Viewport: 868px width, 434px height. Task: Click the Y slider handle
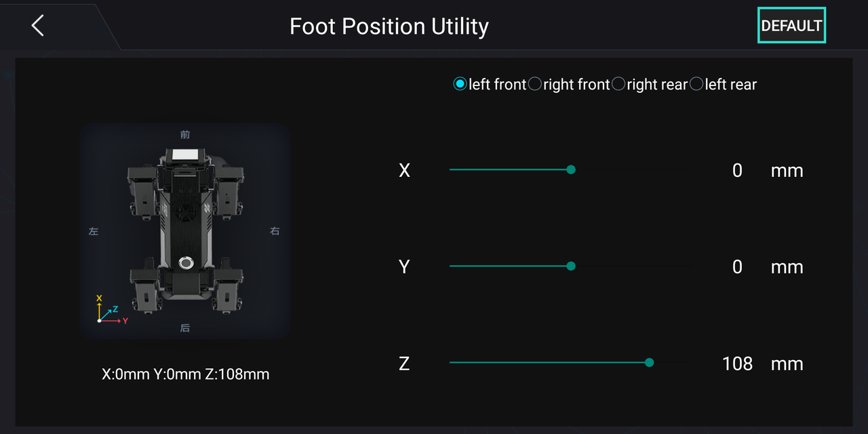[571, 266]
